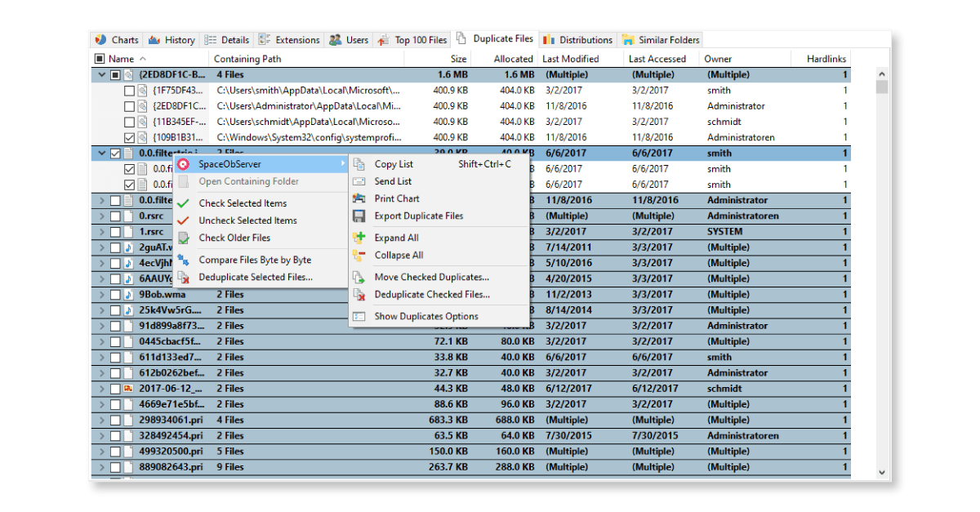The height and width of the screenshot is (512, 980).
Task: Click the path C:\Windows\System32\config\systemprofi...
Action: pyautogui.click(x=309, y=138)
